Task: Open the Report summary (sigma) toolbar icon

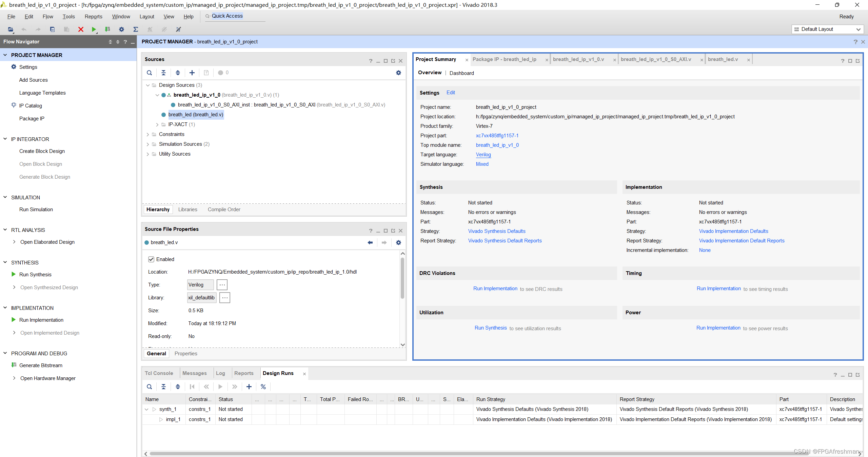Action: pyautogui.click(x=135, y=29)
